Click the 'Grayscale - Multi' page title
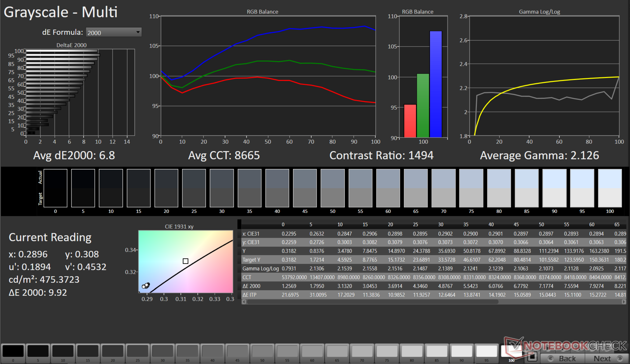The height and width of the screenshot is (364, 630). coord(60,12)
